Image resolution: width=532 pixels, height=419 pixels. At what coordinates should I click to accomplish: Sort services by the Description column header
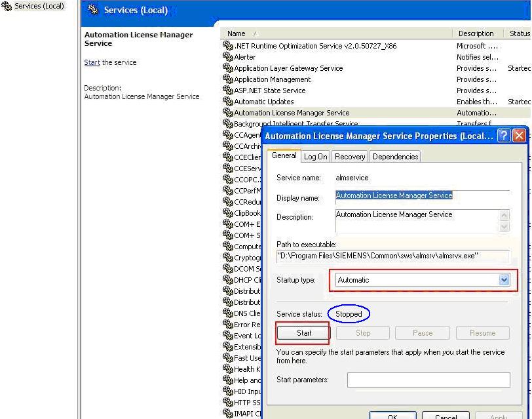pyautogui.click(x=476, y=33)
